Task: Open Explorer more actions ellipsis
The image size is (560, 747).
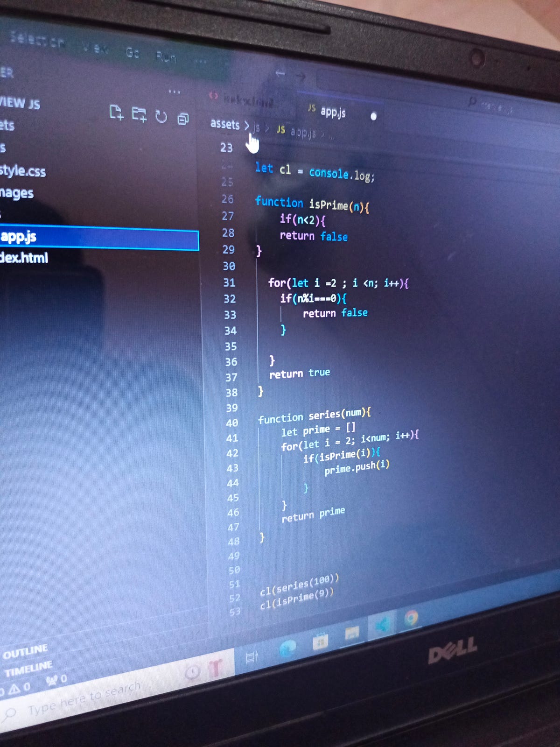Action: pos(175,92)
